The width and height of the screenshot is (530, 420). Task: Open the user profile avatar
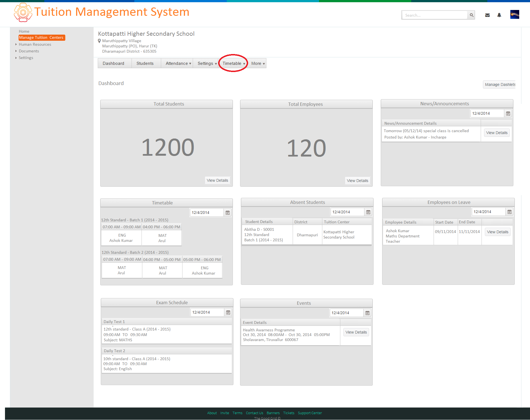tap(515, 14)
